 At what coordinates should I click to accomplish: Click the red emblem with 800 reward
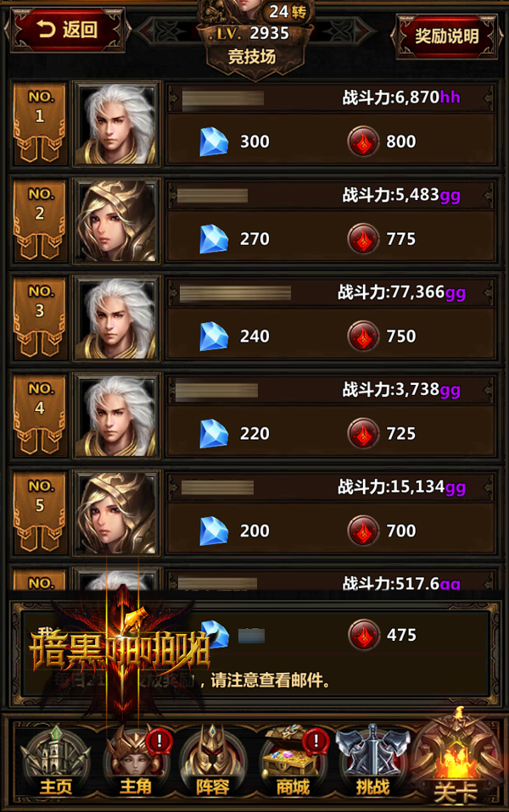click(363, 142)
